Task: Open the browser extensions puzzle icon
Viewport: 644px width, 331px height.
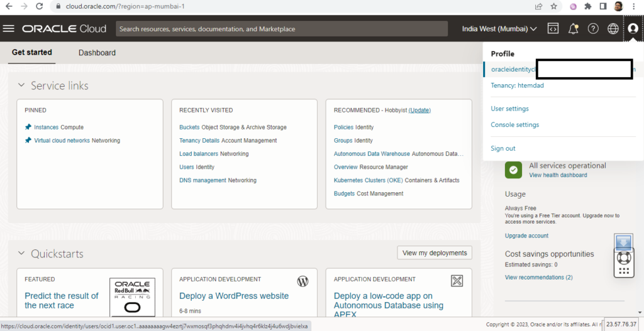Action: point(588,6)
